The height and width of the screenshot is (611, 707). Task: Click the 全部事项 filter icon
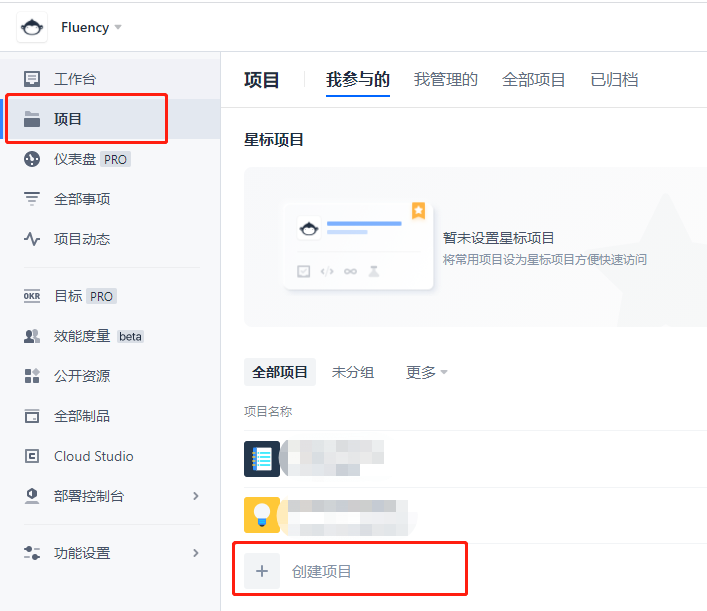(32, 199)
